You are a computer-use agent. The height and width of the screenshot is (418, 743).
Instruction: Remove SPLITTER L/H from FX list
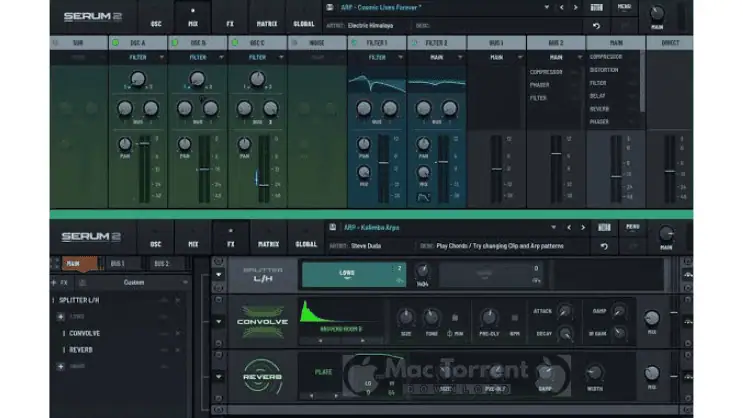click(x=178, y=300)
